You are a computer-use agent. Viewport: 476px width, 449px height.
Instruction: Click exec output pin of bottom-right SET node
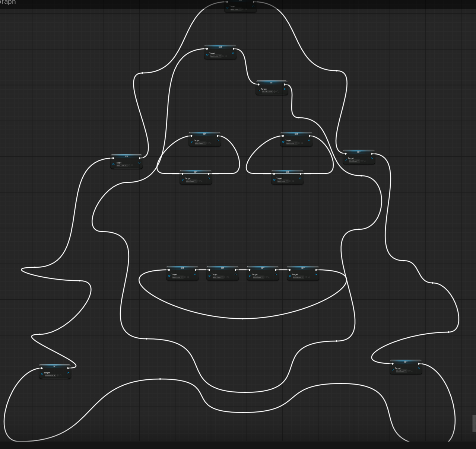[419, 364]
